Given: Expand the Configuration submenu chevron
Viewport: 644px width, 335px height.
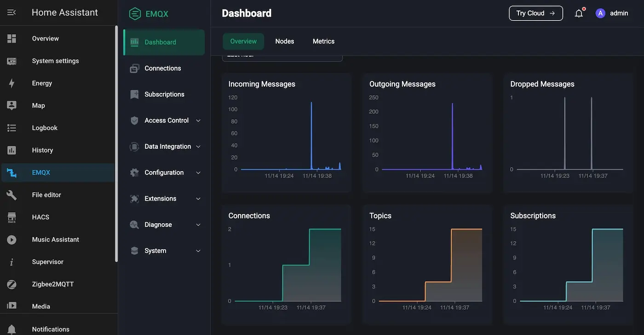Looking at the screenshot, I should click(198, 173).
